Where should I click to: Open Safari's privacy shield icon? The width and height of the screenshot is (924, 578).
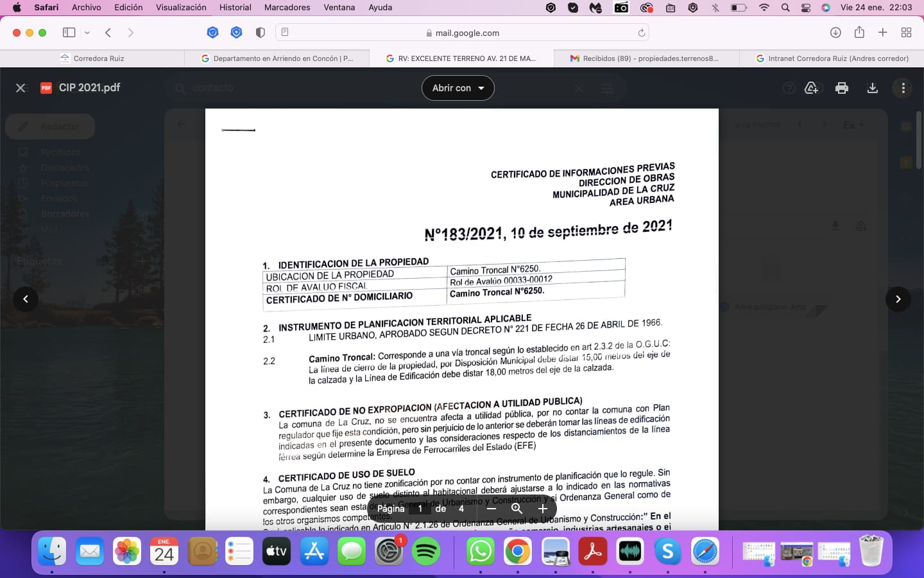pos(260,33)
